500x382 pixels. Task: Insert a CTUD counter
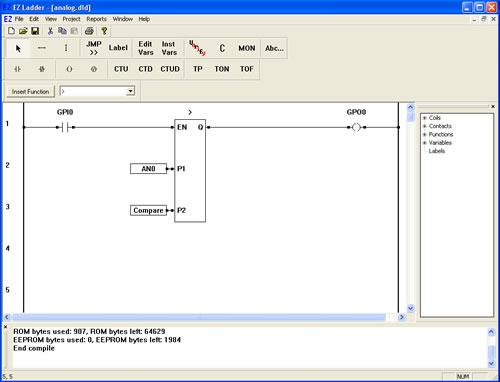170,69
